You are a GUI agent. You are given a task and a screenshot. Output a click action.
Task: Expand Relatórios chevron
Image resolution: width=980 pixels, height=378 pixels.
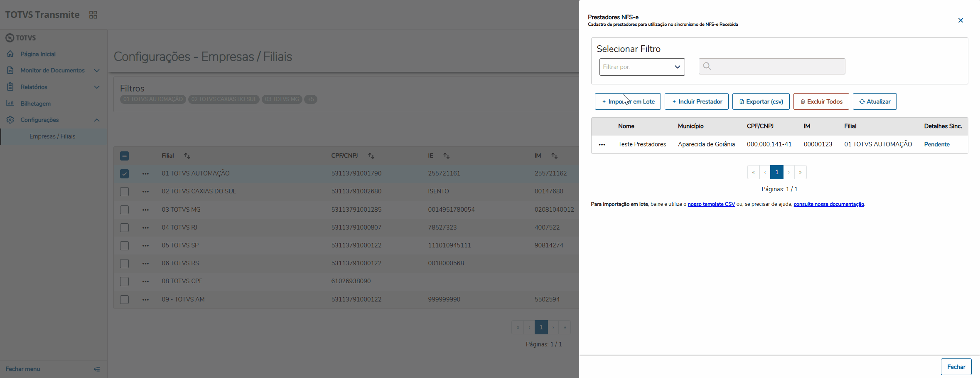click(x=97, y=87)
